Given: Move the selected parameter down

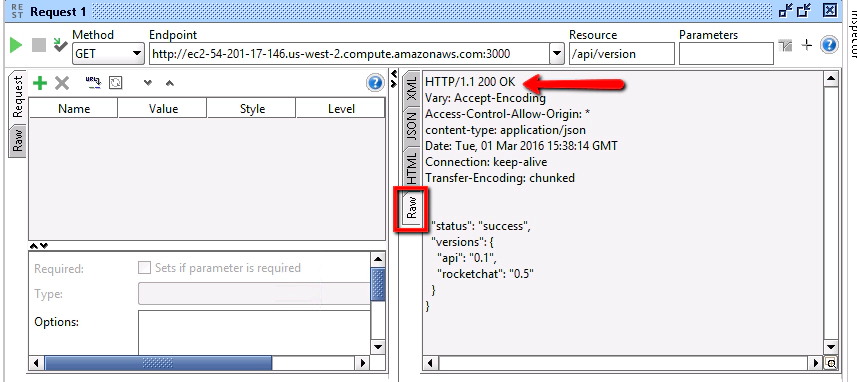Looking at the screenshot, I should 147,83.
